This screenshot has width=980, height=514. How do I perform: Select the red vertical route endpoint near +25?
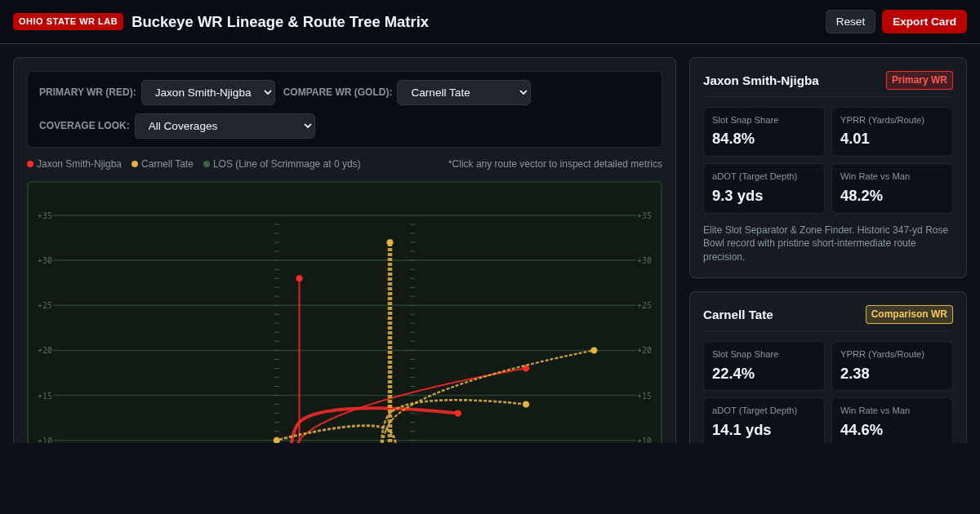[299, 278]
